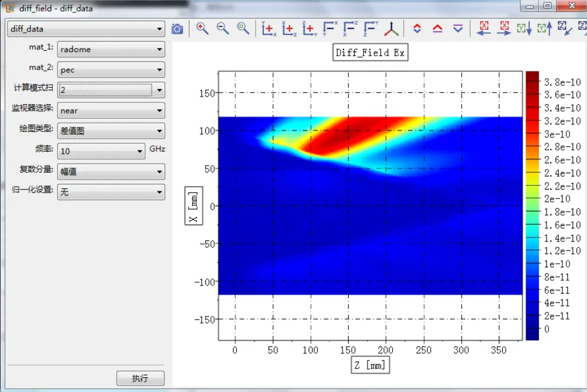The image size is (587, 392).
Task: Click the zoom in magnifier icon
Action: (202, 29)
